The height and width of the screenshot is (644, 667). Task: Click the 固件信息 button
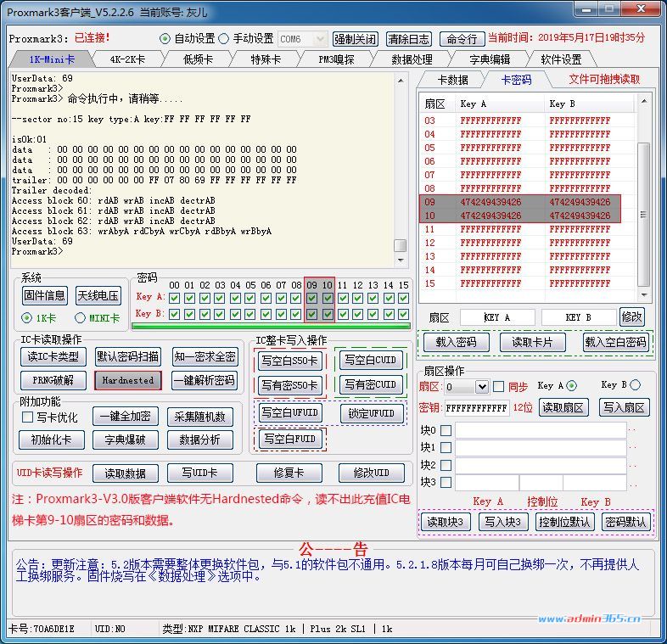click(45, 295)
